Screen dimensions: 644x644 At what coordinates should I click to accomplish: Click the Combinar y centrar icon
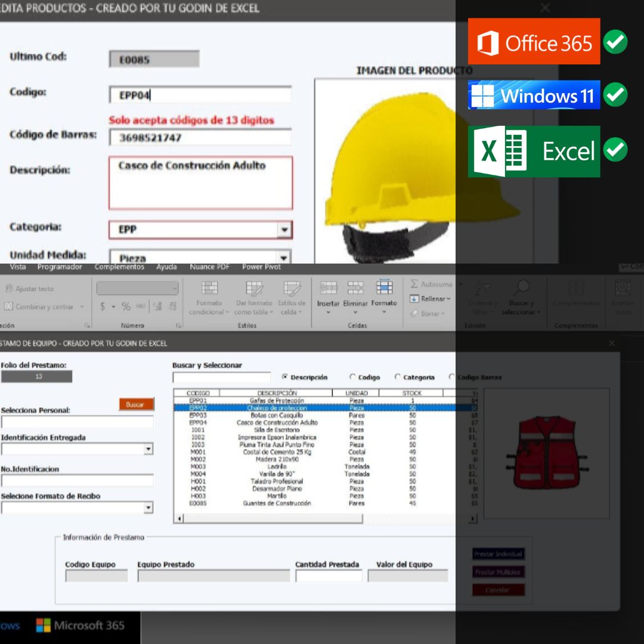click(x=8, y=306)
